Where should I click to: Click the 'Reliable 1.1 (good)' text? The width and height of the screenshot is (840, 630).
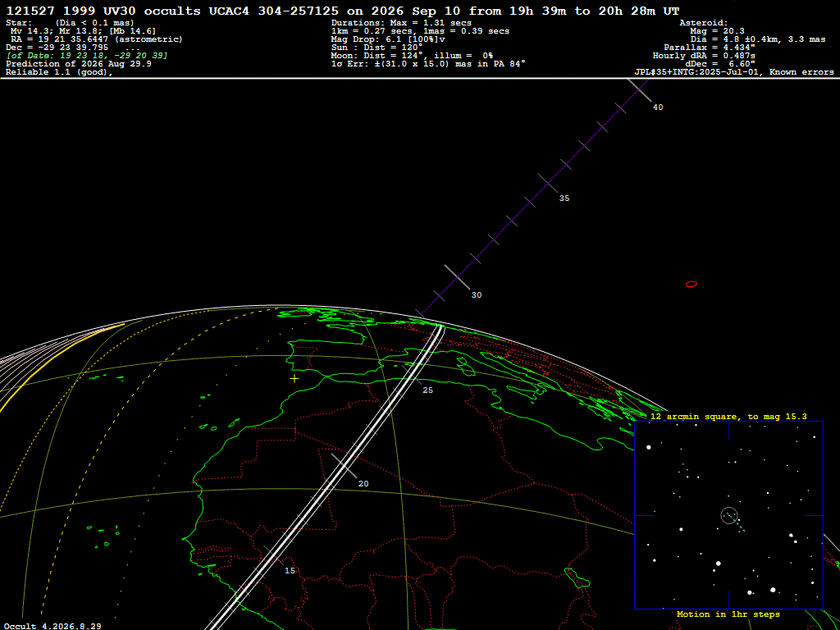pyautogui.click(x=59, y=72)
